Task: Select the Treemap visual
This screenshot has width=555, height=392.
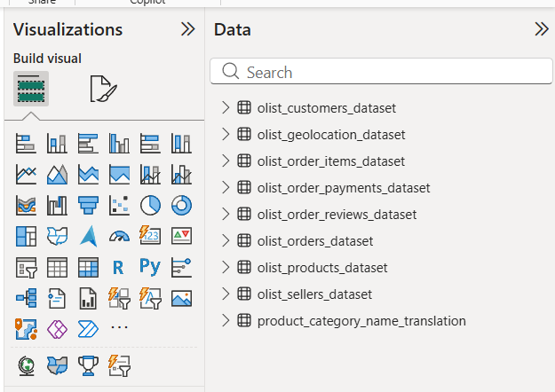Action: click(x=26, y=236)
